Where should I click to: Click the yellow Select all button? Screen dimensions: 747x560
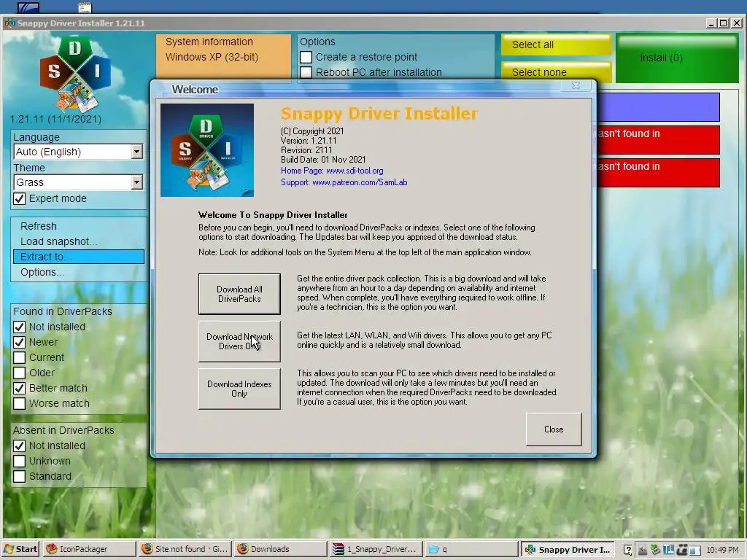coord(556,44)
